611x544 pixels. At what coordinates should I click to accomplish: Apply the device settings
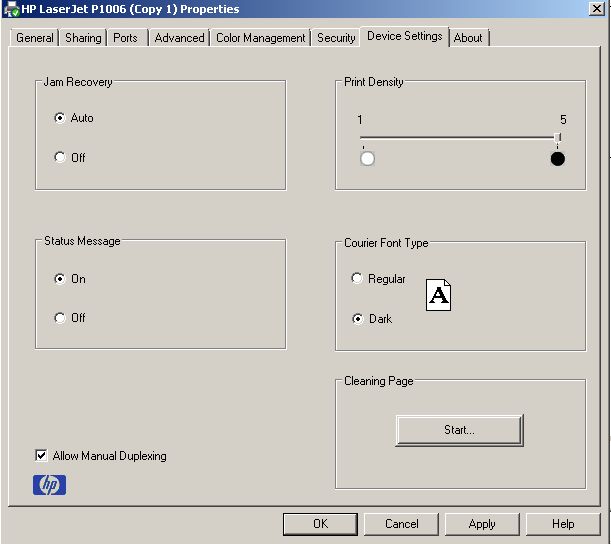coord(482,524)
